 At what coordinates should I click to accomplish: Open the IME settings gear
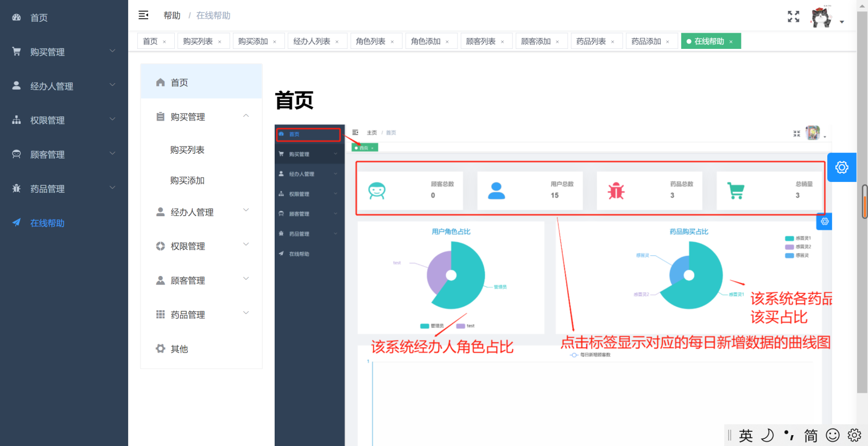854,435
